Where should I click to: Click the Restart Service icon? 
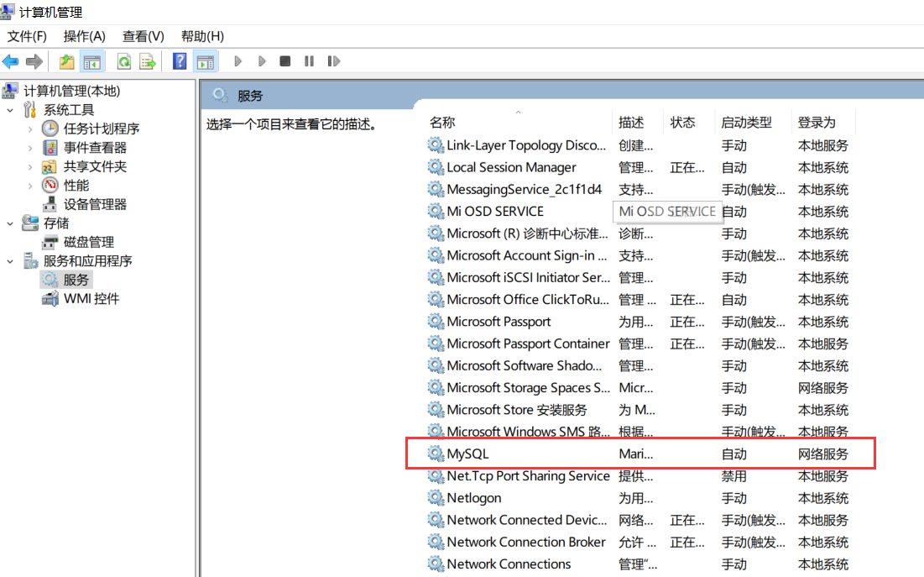(333, 60)
